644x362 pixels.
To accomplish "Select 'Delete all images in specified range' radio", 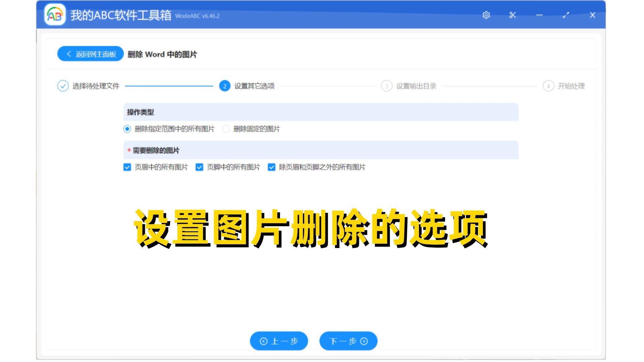I will tap(127, 129).
